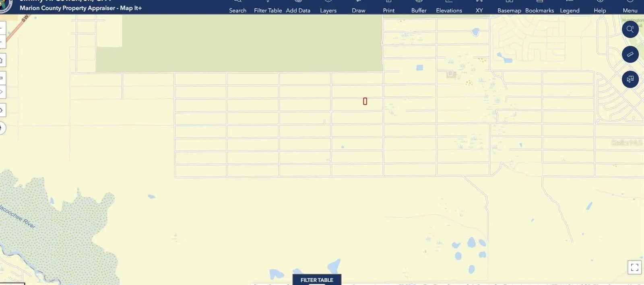644x285 pixels.
Task: Toggle fullscreen map view
Action: point(634,267)
